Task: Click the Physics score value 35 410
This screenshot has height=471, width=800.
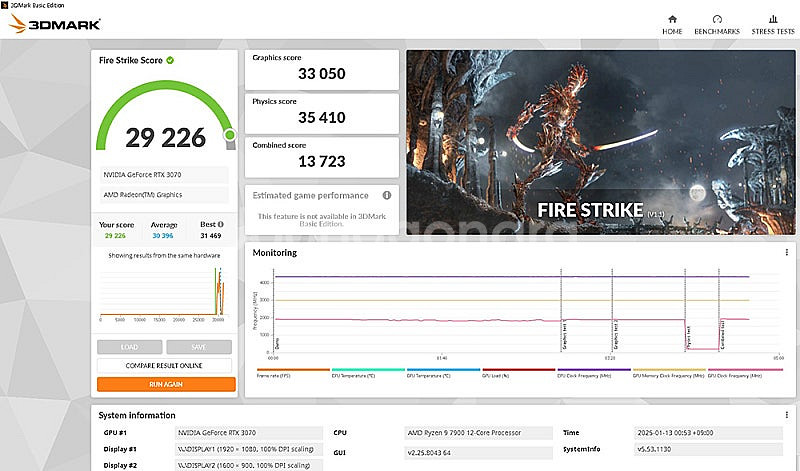Action: (x=322, y=118)
